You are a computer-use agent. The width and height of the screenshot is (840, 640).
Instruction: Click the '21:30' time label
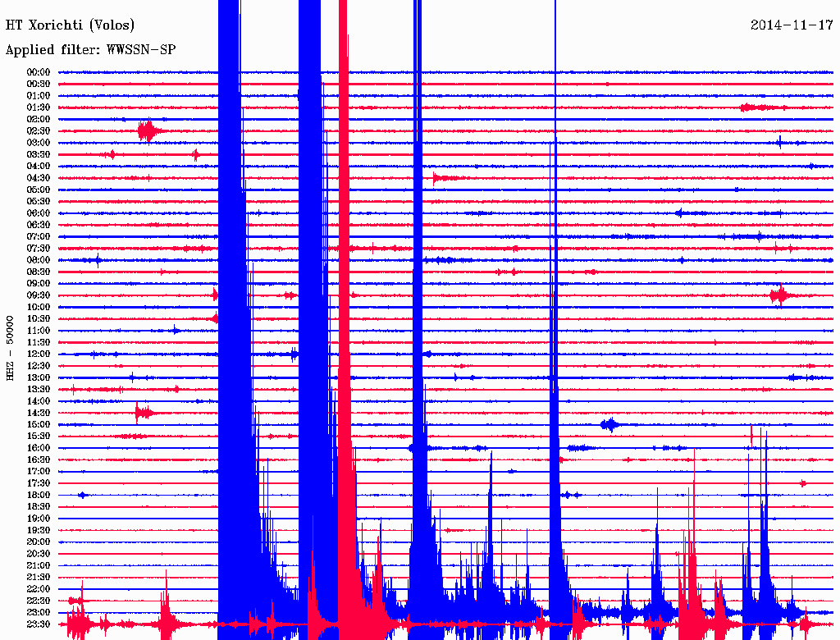pos(39,578)
